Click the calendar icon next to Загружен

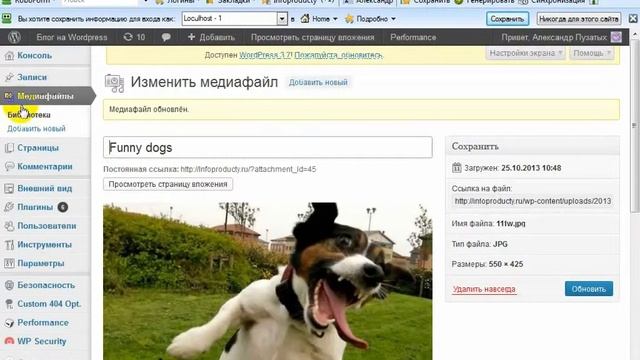456,168
